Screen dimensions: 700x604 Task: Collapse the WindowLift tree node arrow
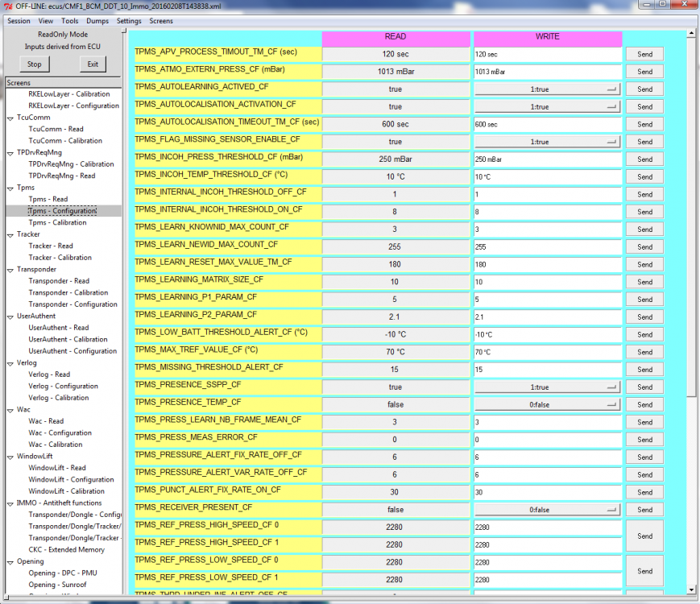click(10, 457)
